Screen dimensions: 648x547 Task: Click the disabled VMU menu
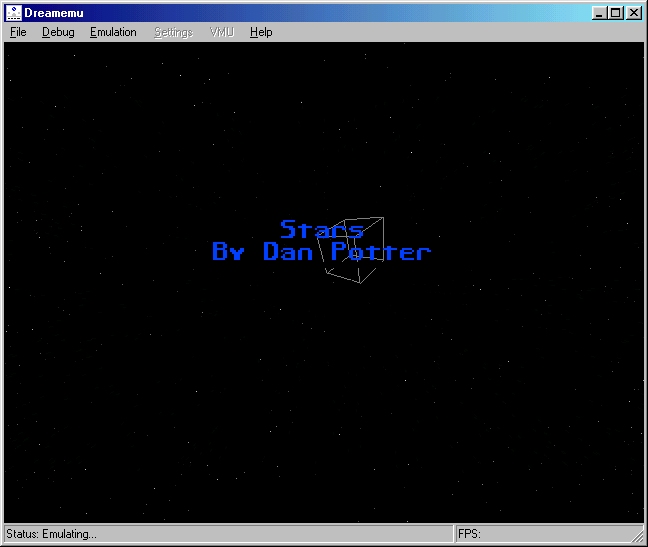click(x=222, y=32)
